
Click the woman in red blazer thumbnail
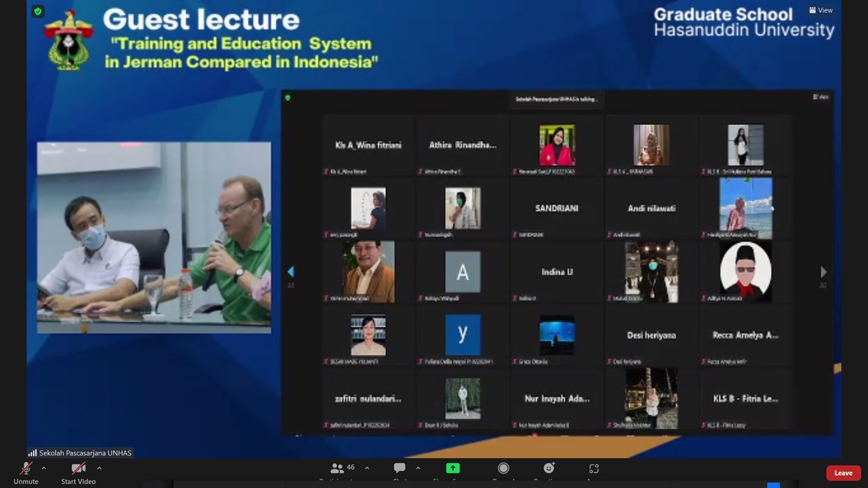pos(557,145)
